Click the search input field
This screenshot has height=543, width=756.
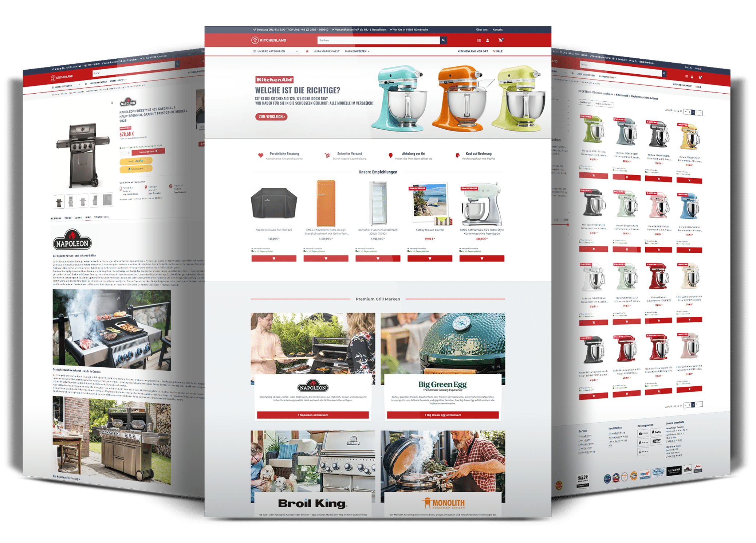pos(369,40)
